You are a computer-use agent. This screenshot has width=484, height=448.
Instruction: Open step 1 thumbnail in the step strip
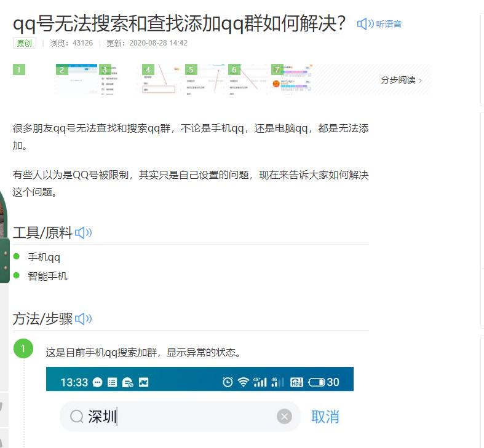[33, 79]
